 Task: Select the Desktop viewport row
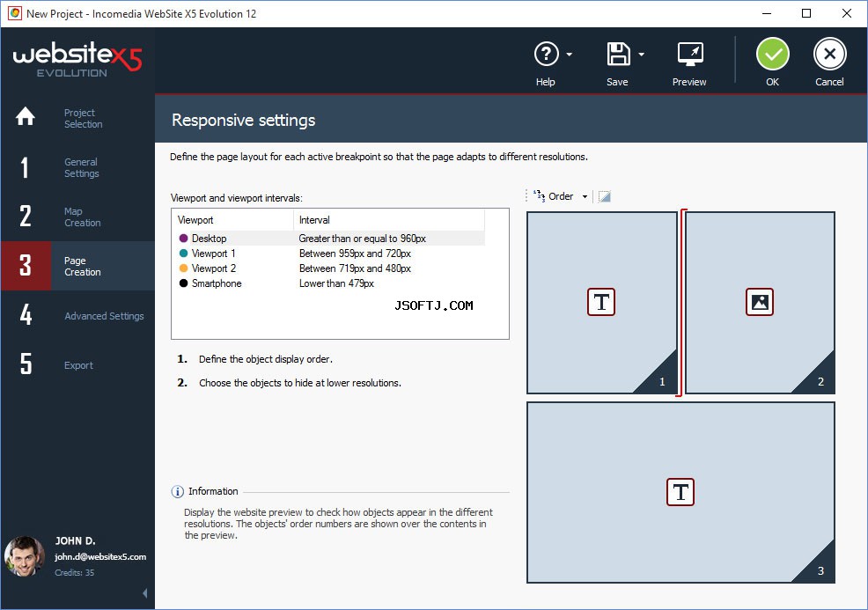tap(329, 239)
